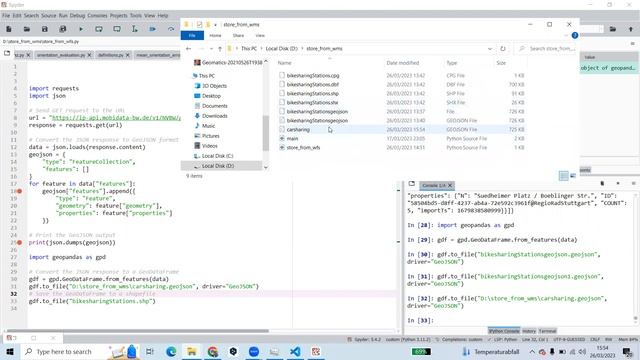Viewport: 640px width, 360px height.
Task: Open recent locations dropdown in Explorer
Action: (x=211, y=49)
